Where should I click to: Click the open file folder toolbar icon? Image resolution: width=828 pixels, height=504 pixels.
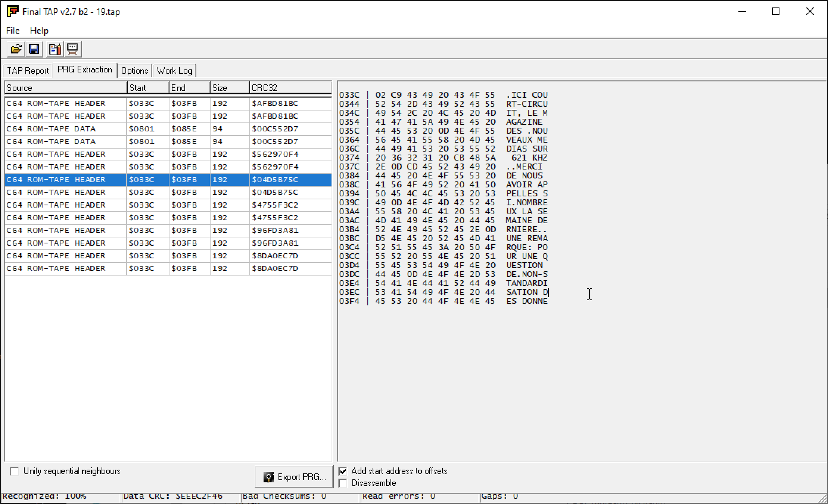coord(16,49)
